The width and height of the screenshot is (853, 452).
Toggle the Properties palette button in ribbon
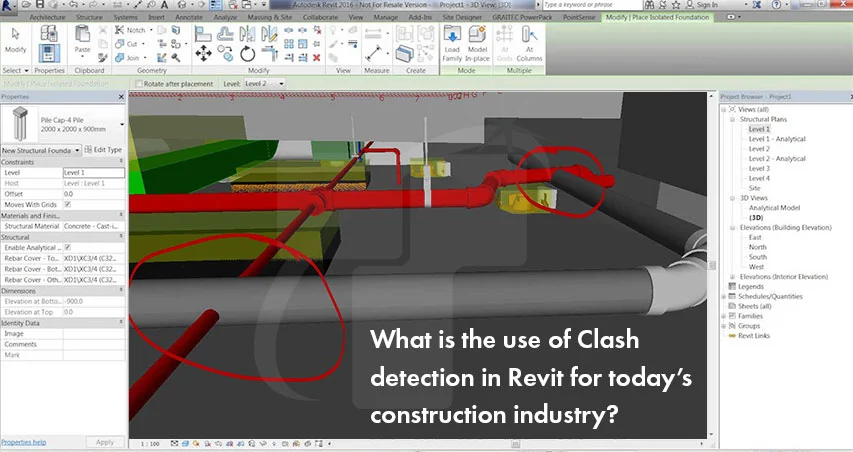click(49, 54)
